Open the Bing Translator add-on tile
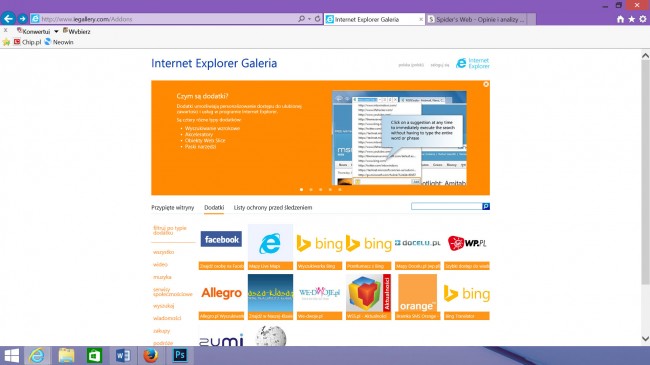650x365 pixels. tap(467, 297)
